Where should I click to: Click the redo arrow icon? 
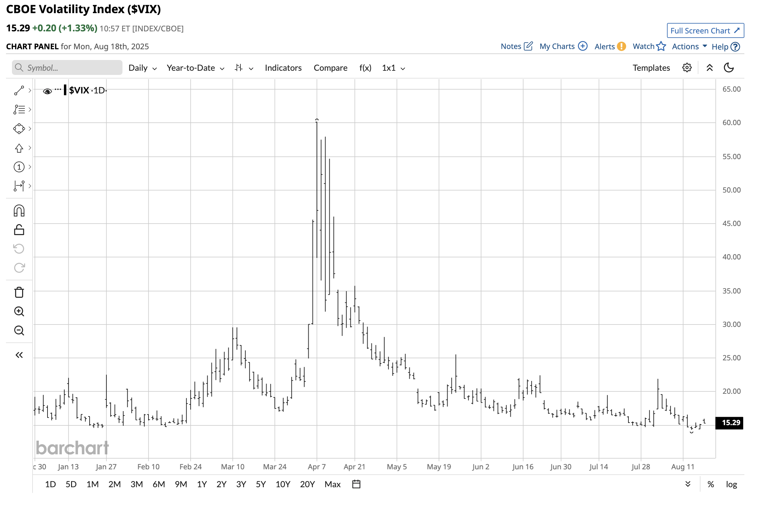19,268
